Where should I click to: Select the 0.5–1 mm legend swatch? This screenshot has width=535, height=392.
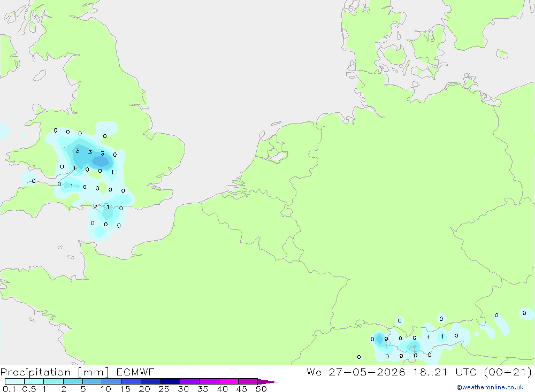point(34,381)
